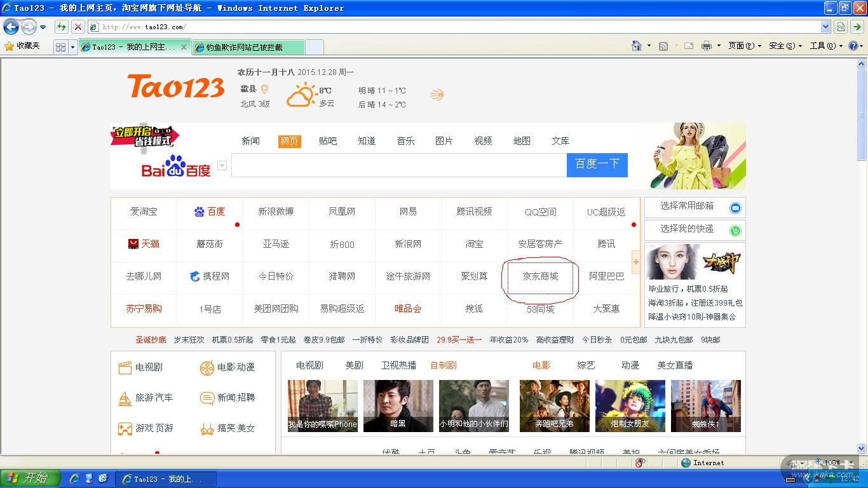The width and height of the screenshot is (868, 488).
Task: Click the vertical page scrollbar thumb
Action: [x=862, y=114]
